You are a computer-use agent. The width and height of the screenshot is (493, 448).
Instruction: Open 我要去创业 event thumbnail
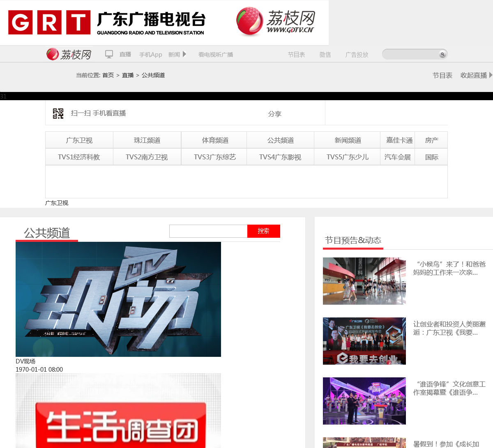[x=364, y=341]
